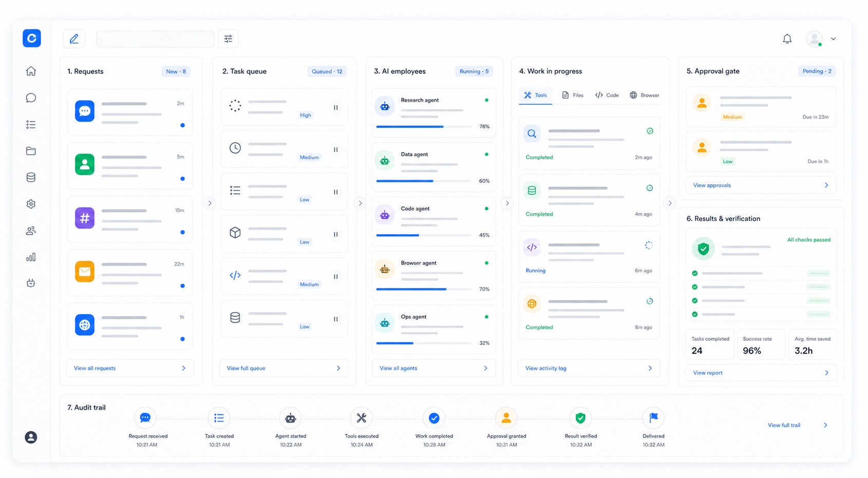
Task: Open the filter sliders icon
Action: (229, 39)
